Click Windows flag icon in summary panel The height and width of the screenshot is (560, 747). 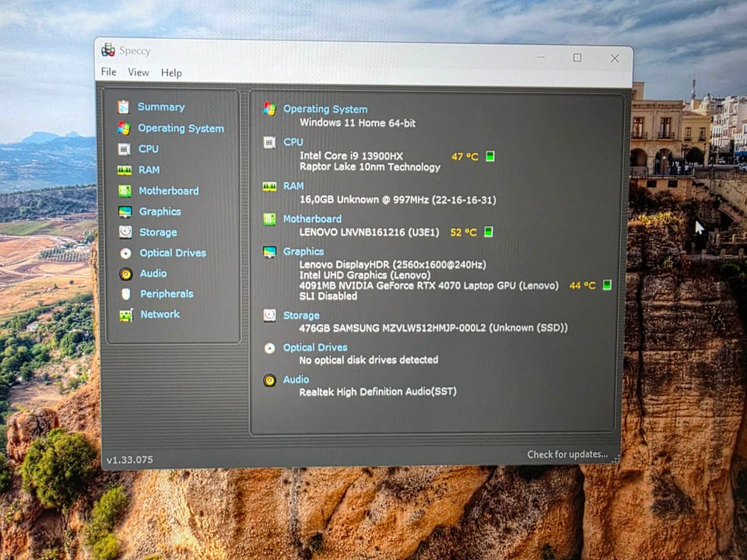(x=270, y=109)
